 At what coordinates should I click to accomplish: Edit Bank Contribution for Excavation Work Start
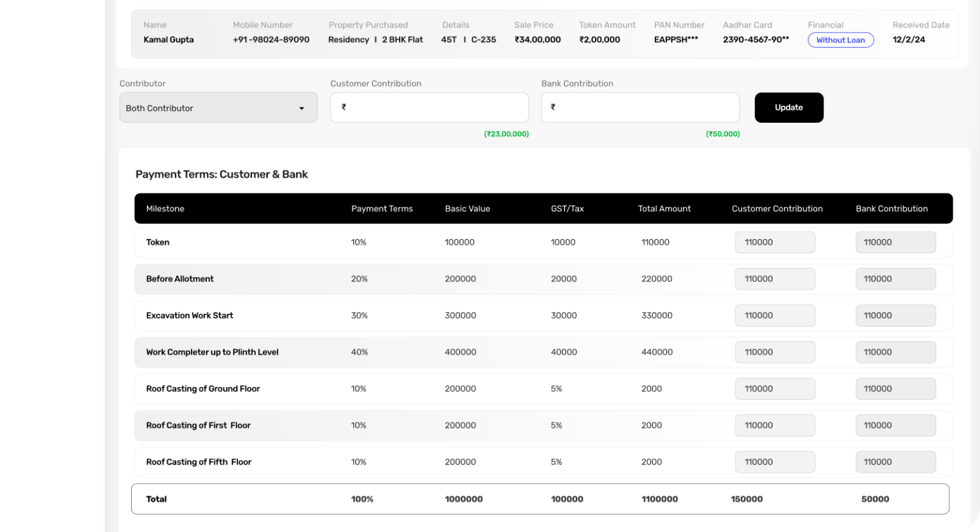(895, 316)
